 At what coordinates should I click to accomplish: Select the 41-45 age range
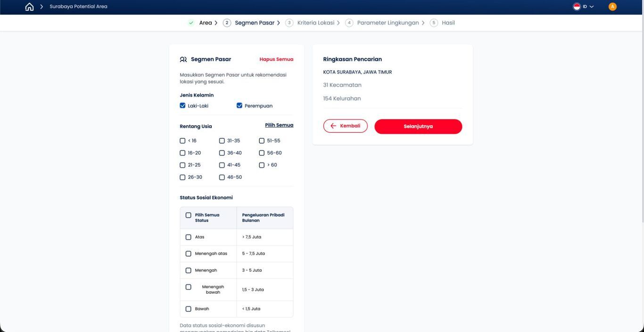pos(222,165)
